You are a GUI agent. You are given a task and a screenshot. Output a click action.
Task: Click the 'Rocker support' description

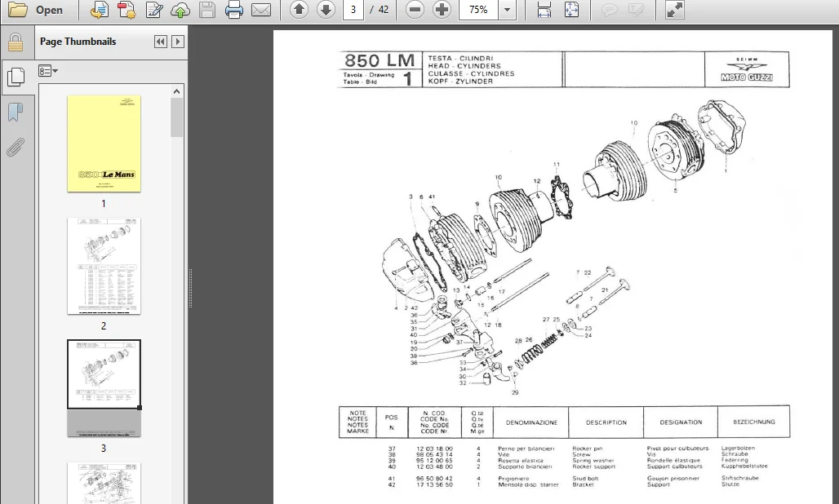[594, 466]
